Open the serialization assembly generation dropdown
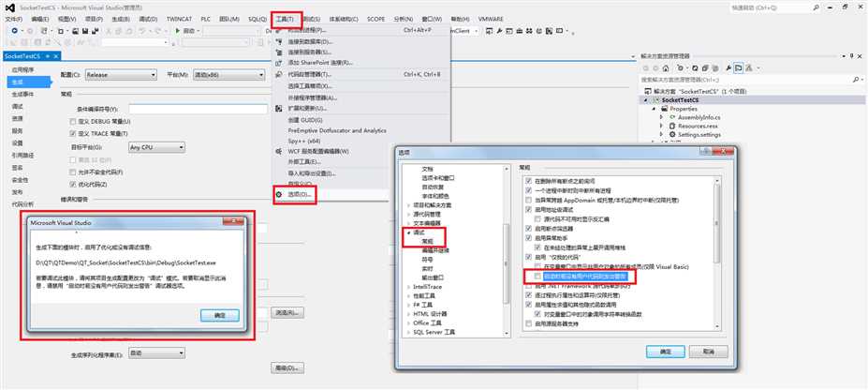Screen dimensions: 868x390 coord(156,352)
